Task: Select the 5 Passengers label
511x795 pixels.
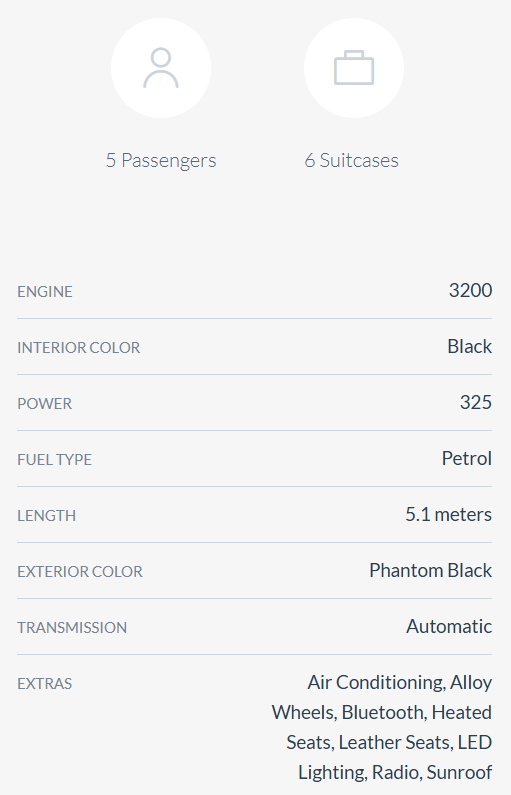Action: pyautogui.click(x=161, y=160)
